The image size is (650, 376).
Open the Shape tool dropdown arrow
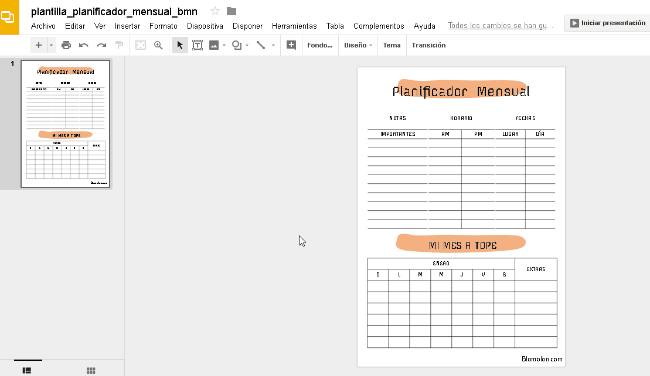tap(247, 45)
